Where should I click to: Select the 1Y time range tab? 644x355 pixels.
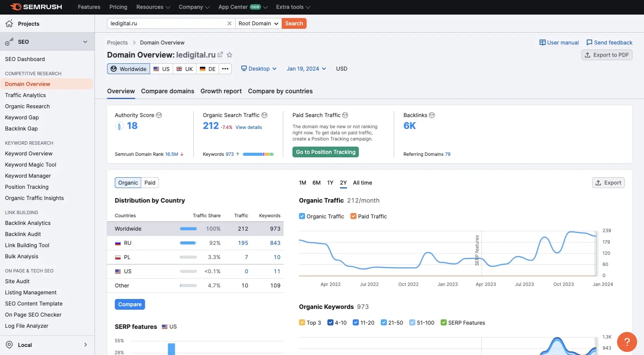(x=330, y=183)
